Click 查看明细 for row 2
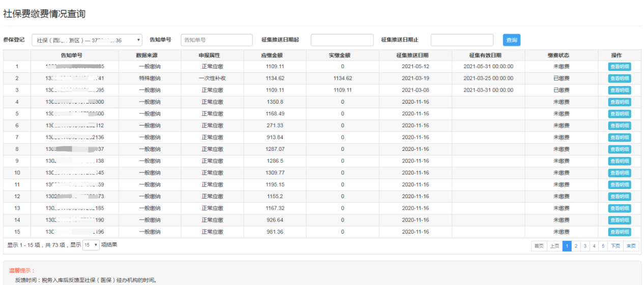The width and height of the screenshot is (644, 285). pos(619,78)
